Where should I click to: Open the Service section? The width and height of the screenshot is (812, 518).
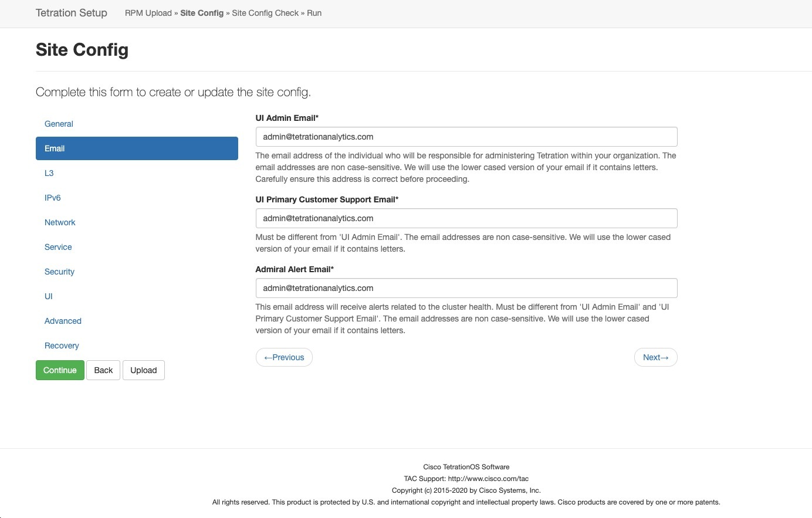[x=58, y=247]
